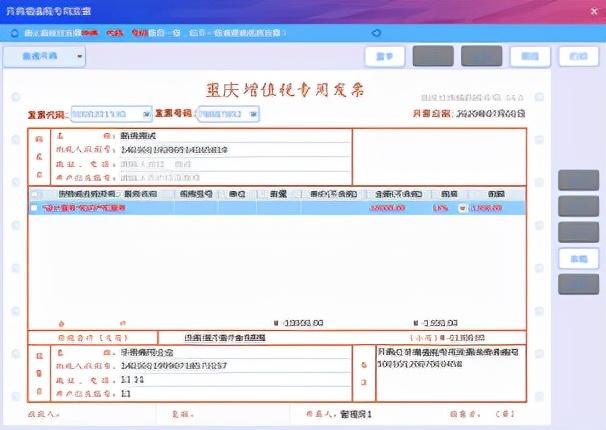Screen dimensions: 606x430
Task: Click the seller taxpayer ID number field
Action: coord(235,365)
